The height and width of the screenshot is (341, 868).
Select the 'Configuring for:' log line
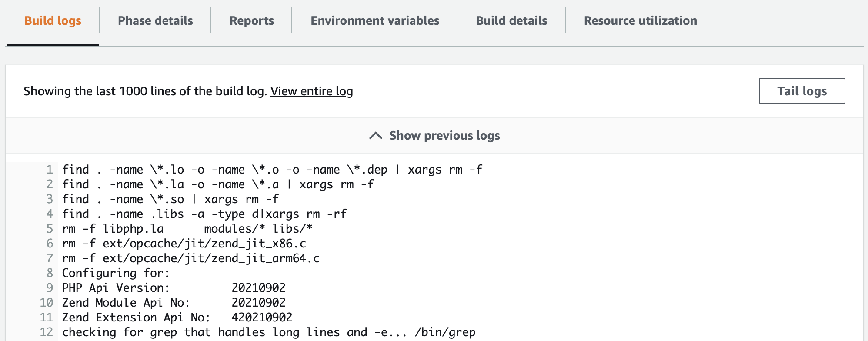click(x=116, y=273)
